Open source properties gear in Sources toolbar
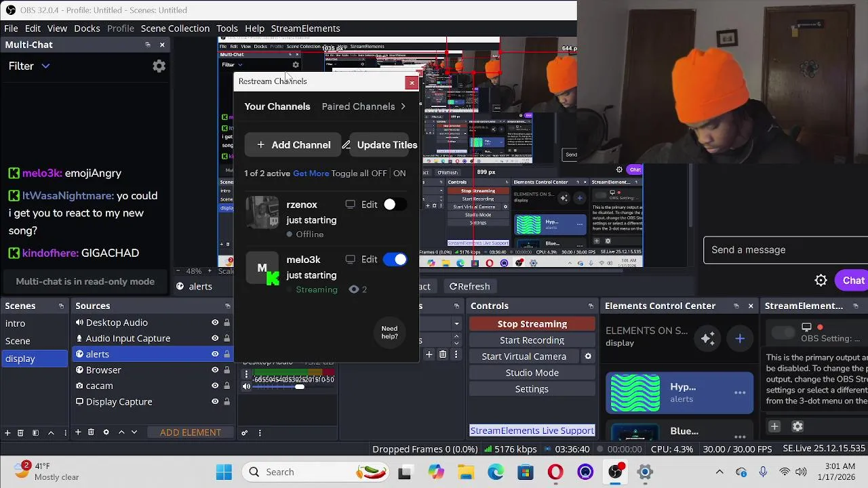 106,432
